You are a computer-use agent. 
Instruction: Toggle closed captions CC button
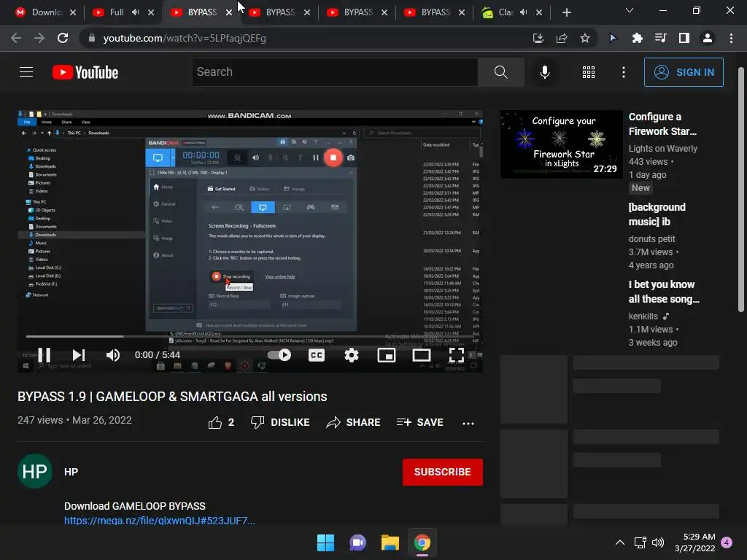click(317, 355)
